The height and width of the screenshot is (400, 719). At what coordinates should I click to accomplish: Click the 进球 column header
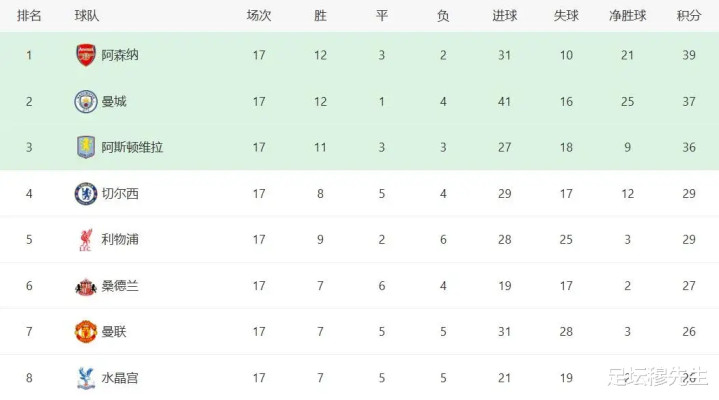pyautogui.click(x=505, y=16)
